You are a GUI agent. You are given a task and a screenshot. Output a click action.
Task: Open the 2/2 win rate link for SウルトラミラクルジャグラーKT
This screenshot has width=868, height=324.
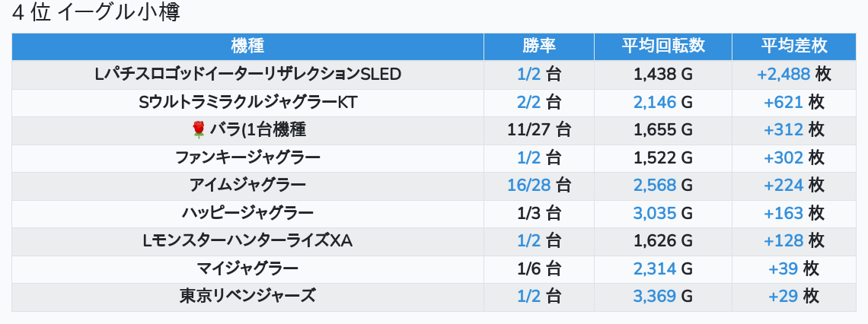528,102
